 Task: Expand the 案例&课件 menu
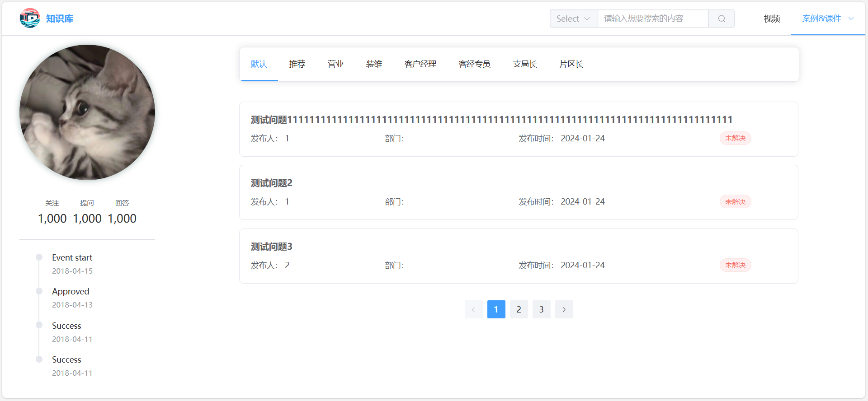coord(827,19)
